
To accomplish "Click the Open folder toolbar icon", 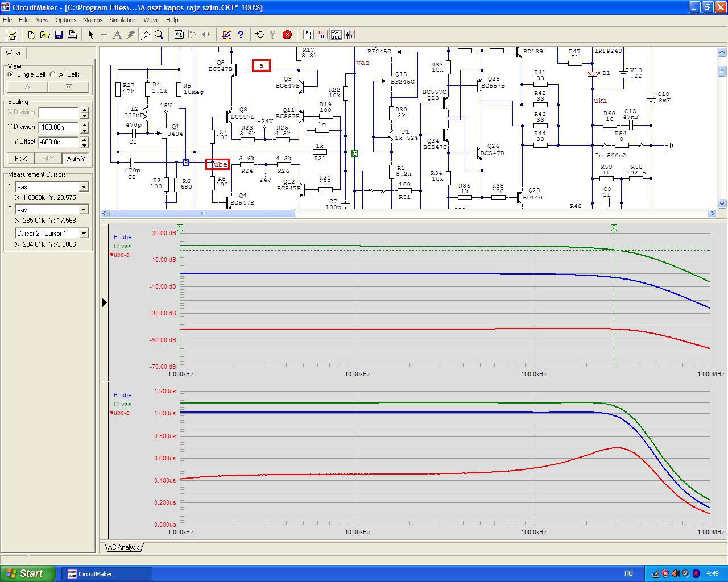I will point(45,35).
